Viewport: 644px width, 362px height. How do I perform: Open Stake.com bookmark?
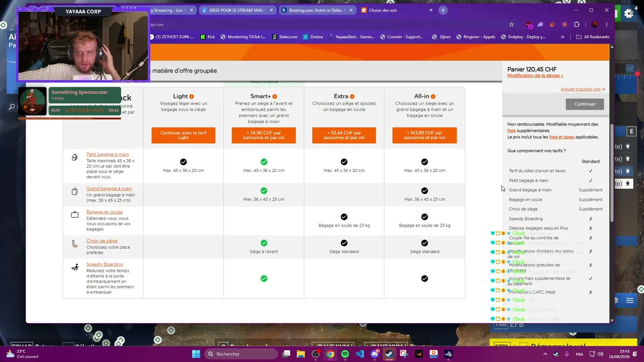pyautogui.click(x=285, y=37)
